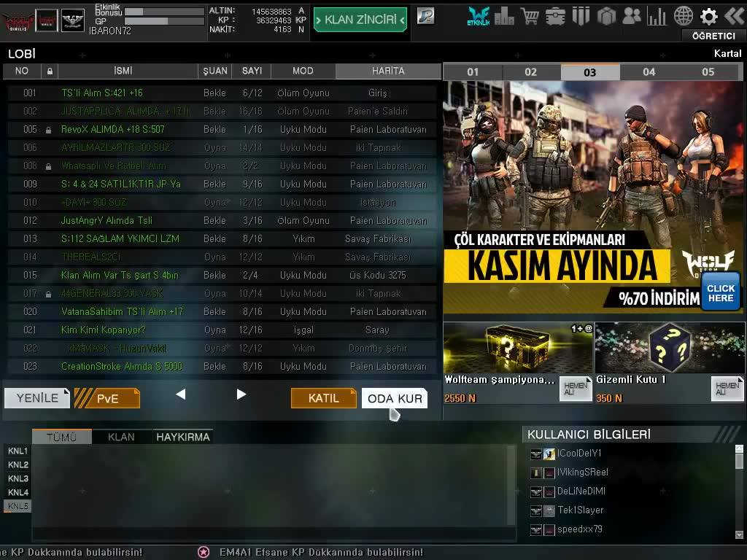Select room 'JustAngrY Alımda Tsli'
This screenshot has width=747, height=560.
pos(222,220)
